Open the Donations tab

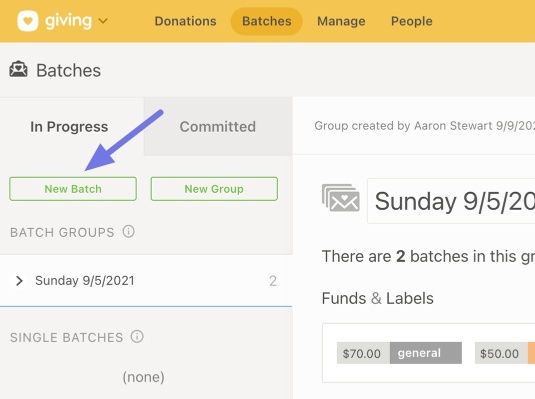click(185, 21)
